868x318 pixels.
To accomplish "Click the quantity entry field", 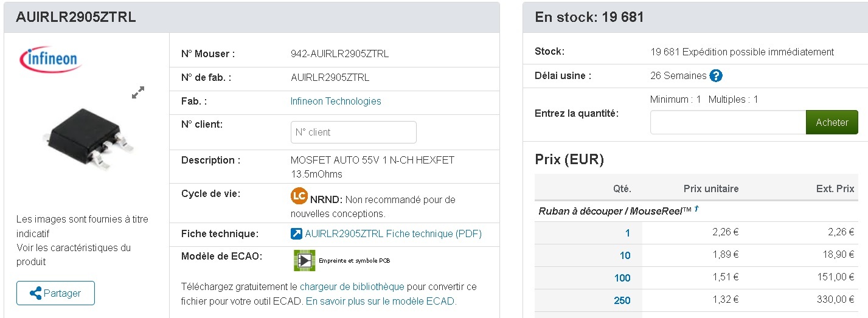I will point(727,122).
